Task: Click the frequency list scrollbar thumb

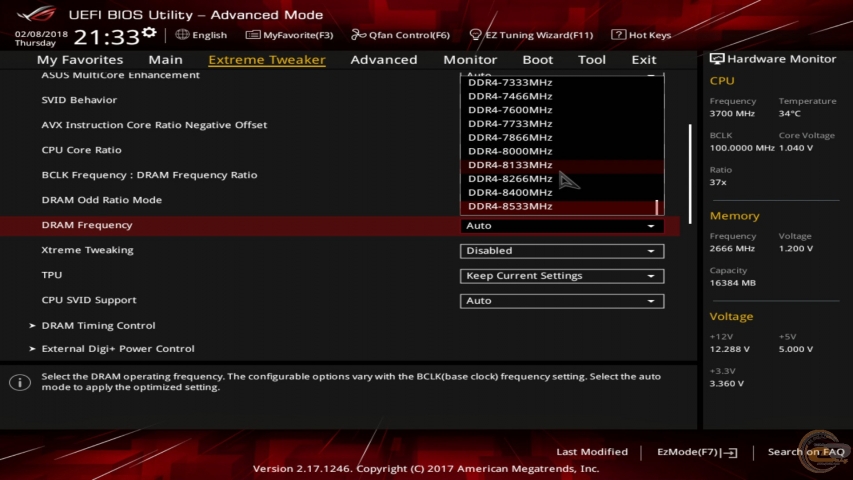Action: [x=657, y=207]
